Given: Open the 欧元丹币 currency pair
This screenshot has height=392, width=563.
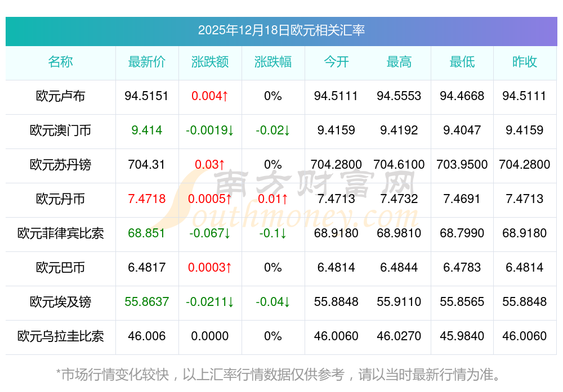Looking at the screenshot, I should click(x=60, y=199).
